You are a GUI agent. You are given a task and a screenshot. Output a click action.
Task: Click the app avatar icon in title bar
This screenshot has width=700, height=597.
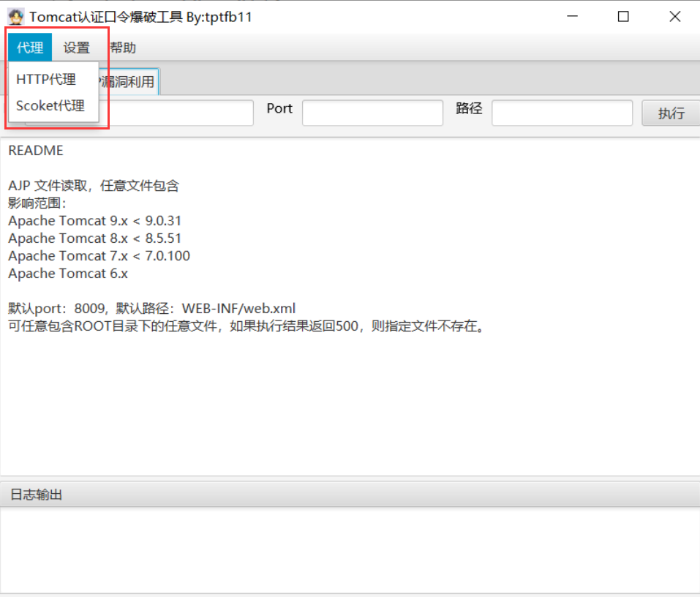point(15,17)
